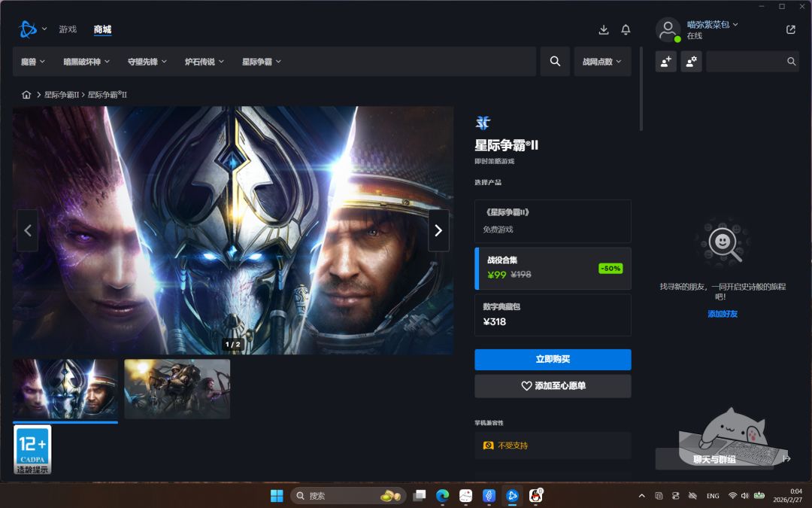Viewport: 812px width, 508px height.
Task: Pop out the friends panel window
Action: pos(790,29)
